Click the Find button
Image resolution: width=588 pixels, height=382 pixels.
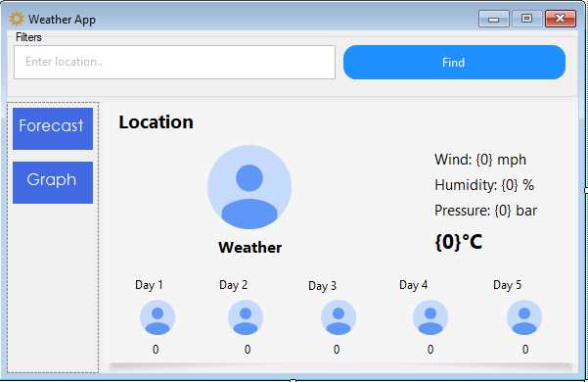click(x=454, y=63)
